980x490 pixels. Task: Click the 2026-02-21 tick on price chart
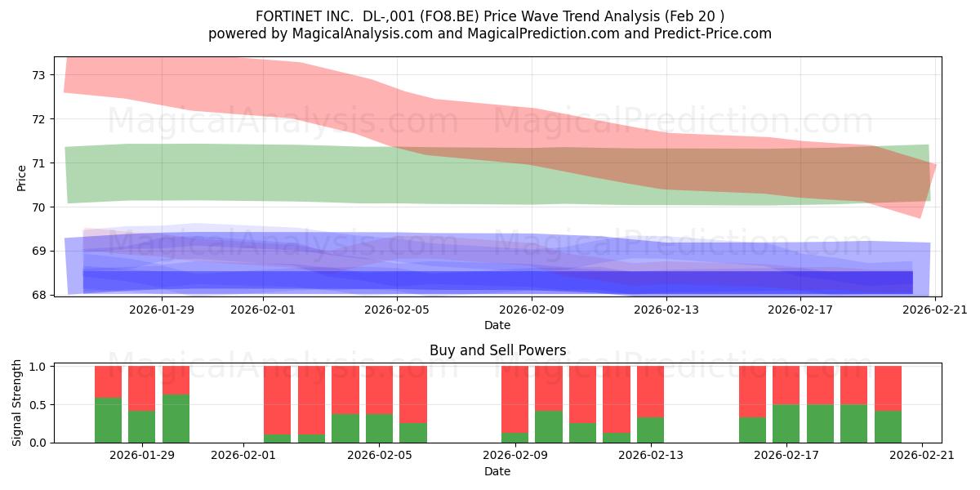click(x=935, y=309)
